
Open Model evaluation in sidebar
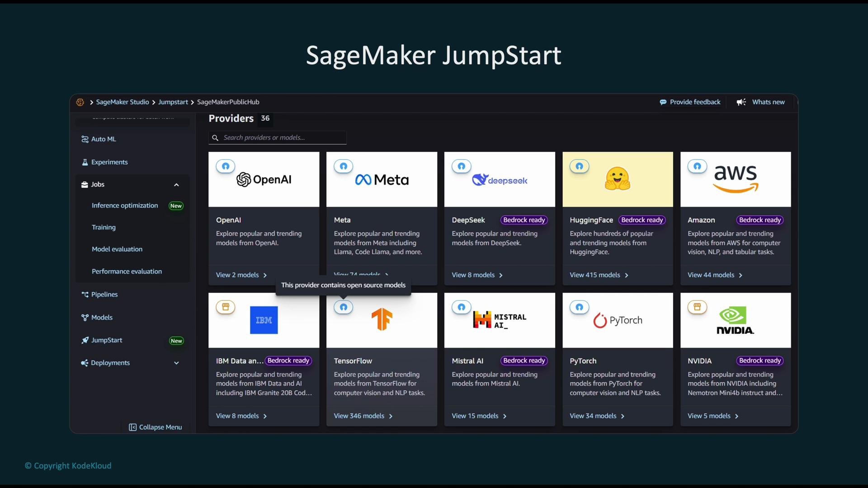point(117,249)
